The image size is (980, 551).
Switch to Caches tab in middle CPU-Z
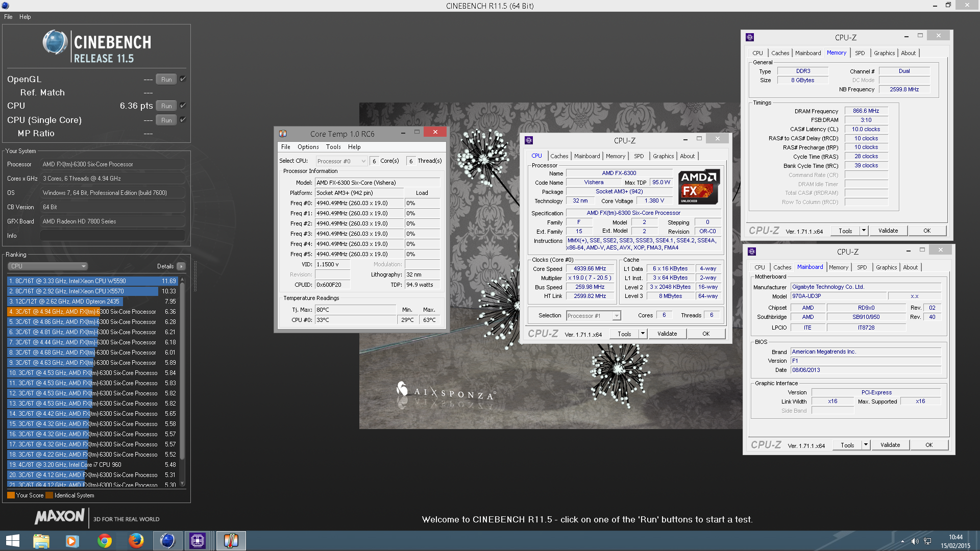tap(559, 156)
